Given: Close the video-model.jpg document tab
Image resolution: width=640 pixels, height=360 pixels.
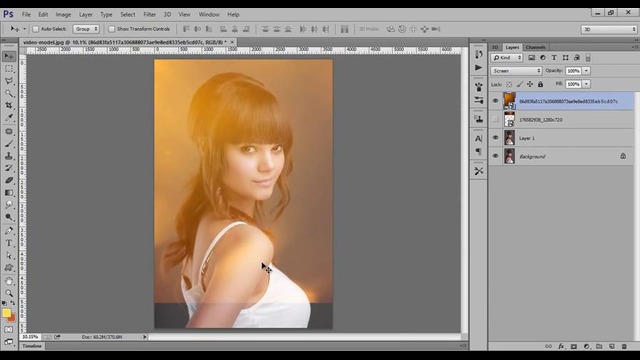Looking at the screenshot, I should point(232,42).
